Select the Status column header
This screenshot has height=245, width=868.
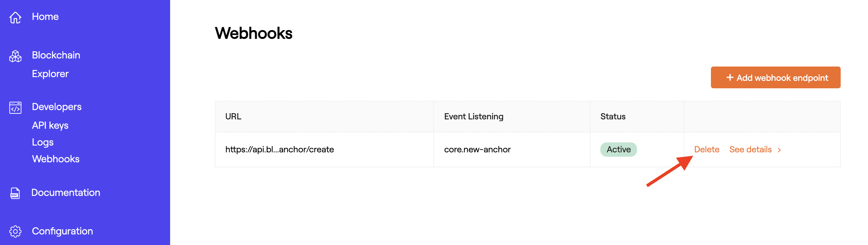pyautogui.click(x=613, y=116)
